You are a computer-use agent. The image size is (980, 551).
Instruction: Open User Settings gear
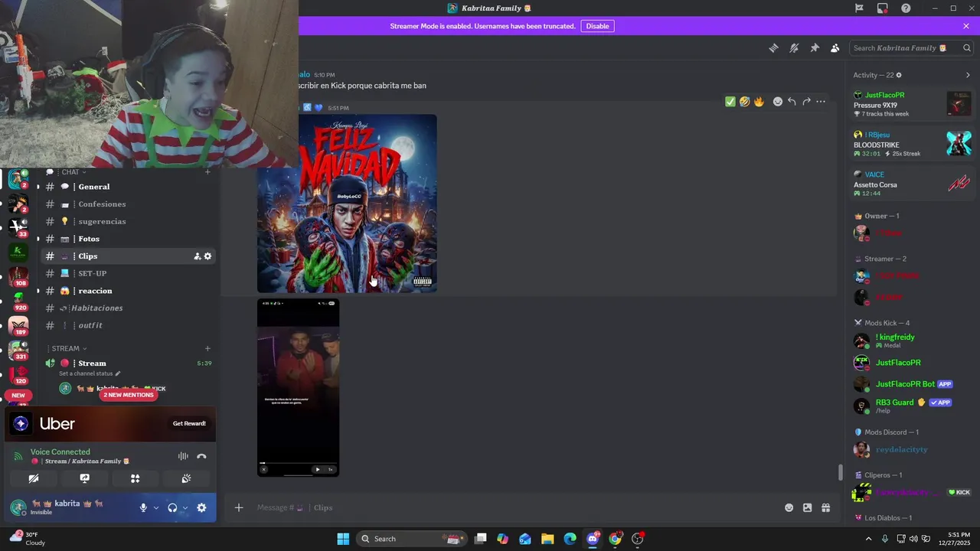(201, 507)
